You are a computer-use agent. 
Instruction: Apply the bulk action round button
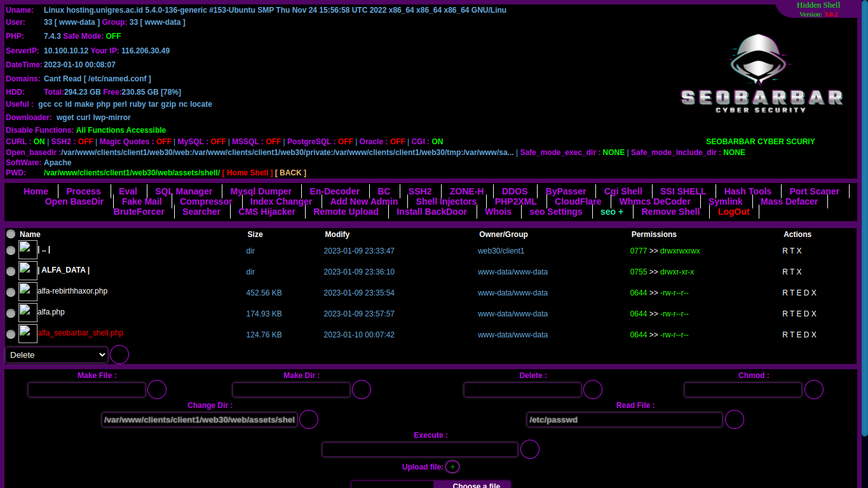click(119, 355)
